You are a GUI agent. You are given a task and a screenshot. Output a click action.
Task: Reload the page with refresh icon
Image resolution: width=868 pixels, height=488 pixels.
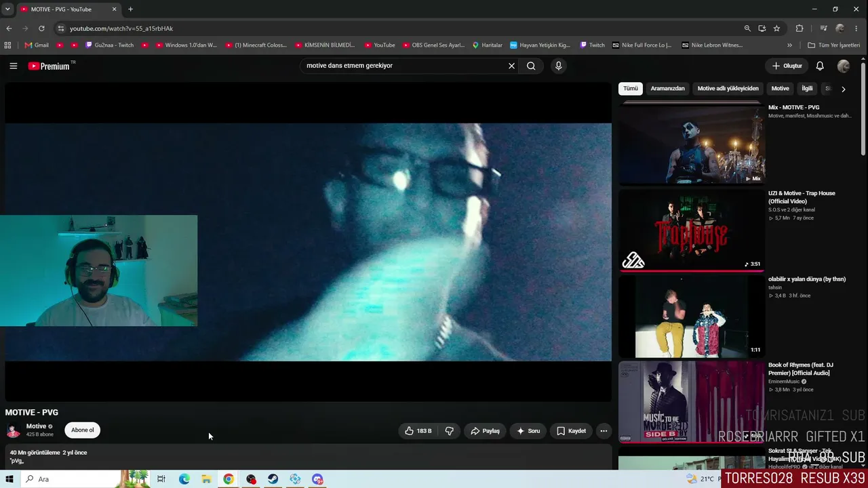tap(41, 28)
